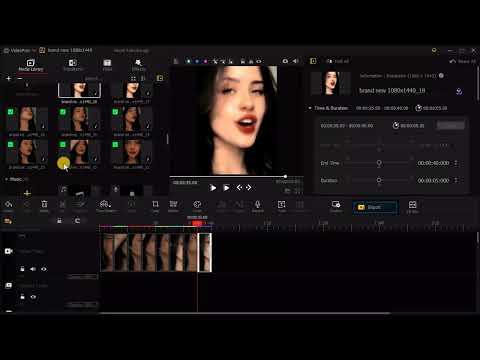Click the yellow inspector panel icon
Screen dimensions: 480x360
[313, 61]
